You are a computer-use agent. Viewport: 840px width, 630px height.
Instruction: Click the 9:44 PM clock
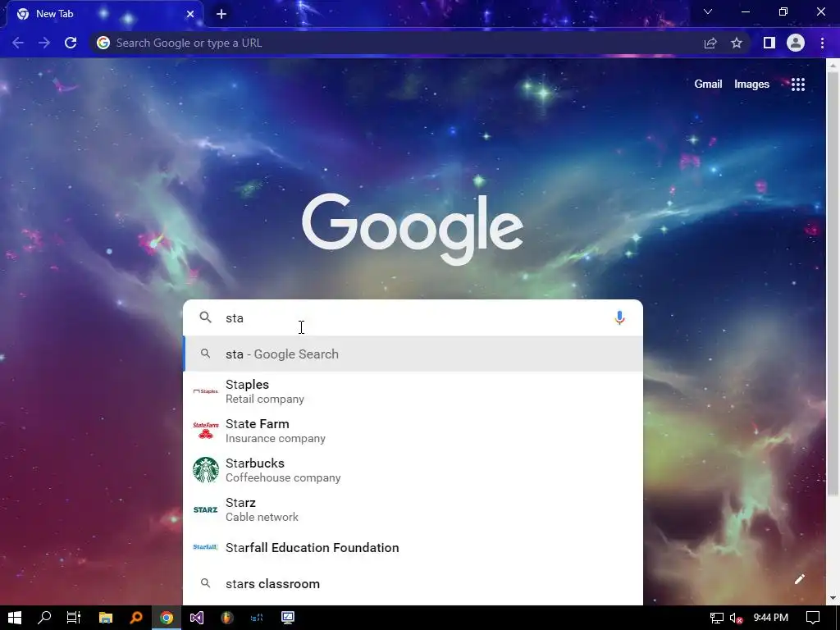tap(771, 618)
